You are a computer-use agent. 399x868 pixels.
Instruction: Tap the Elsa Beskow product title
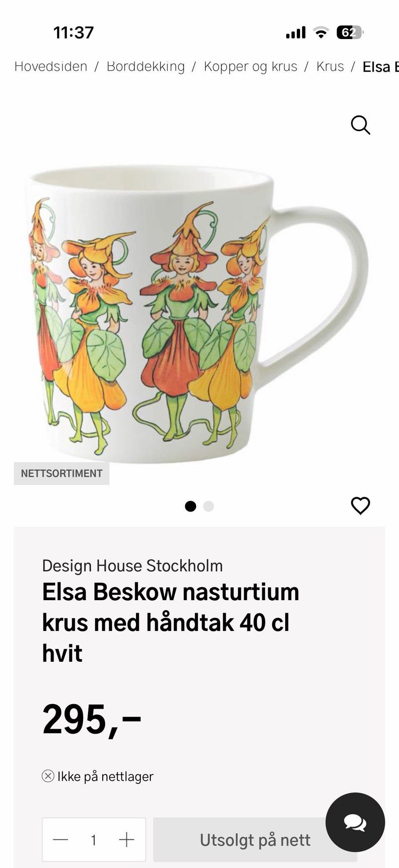tap(170, 622)
